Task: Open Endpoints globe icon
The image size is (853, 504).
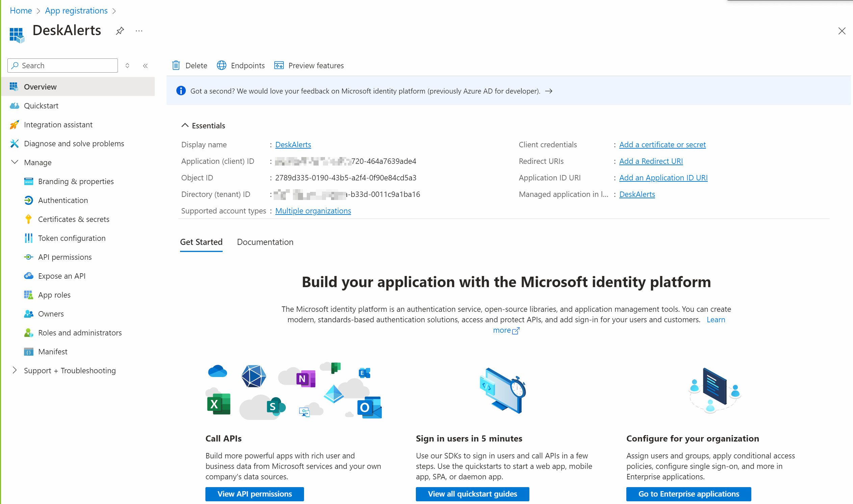Action: click(221, 65)
